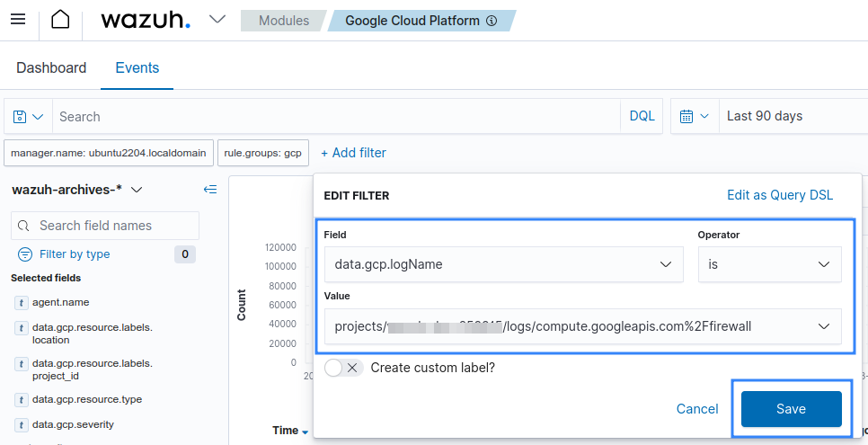
Task: Switch to the Events tab
Action: 137,67
